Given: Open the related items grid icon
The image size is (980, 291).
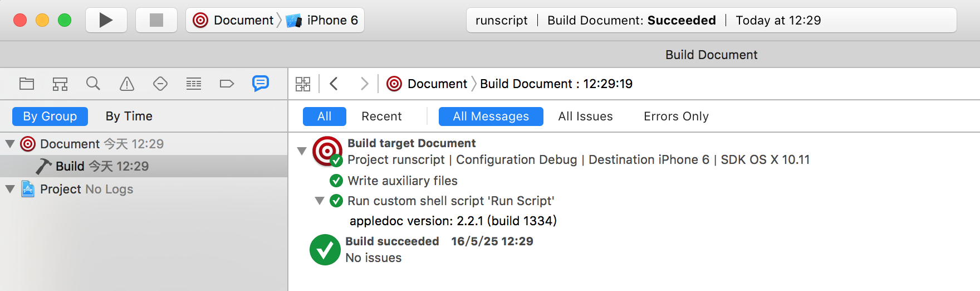Looking at the screenshot, I should pos(303,84).
